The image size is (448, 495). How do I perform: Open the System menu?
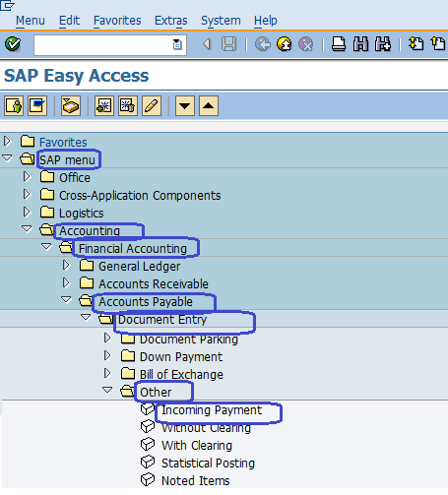[221, 21]
